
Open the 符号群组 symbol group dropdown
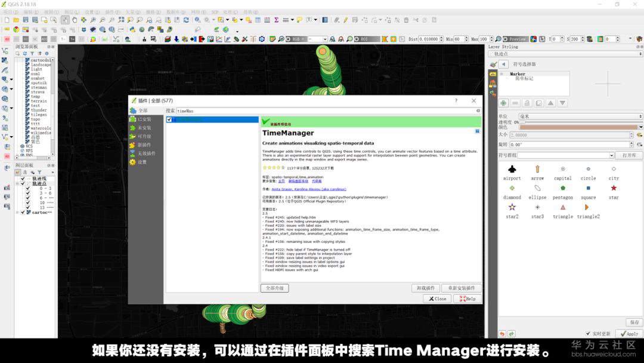(x=566, y=155)
